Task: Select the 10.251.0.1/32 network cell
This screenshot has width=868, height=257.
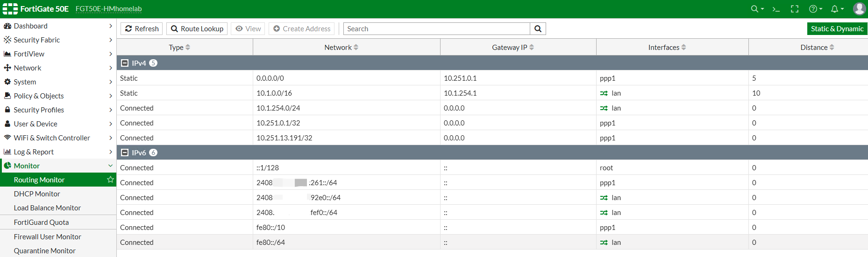Action: click(347, 123)
